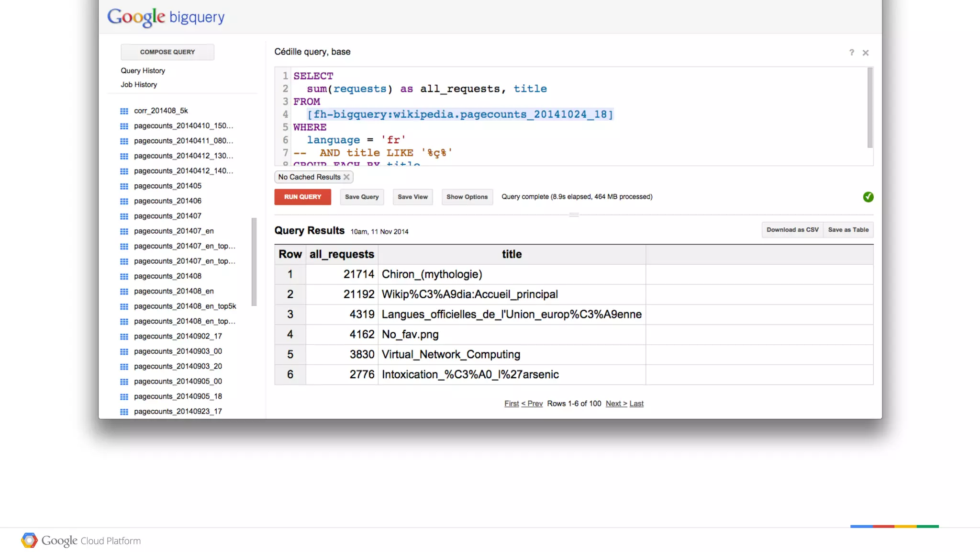
Task: Click the Google Cloud Platform hexagon logo
Action: click(x=29, y=541)
